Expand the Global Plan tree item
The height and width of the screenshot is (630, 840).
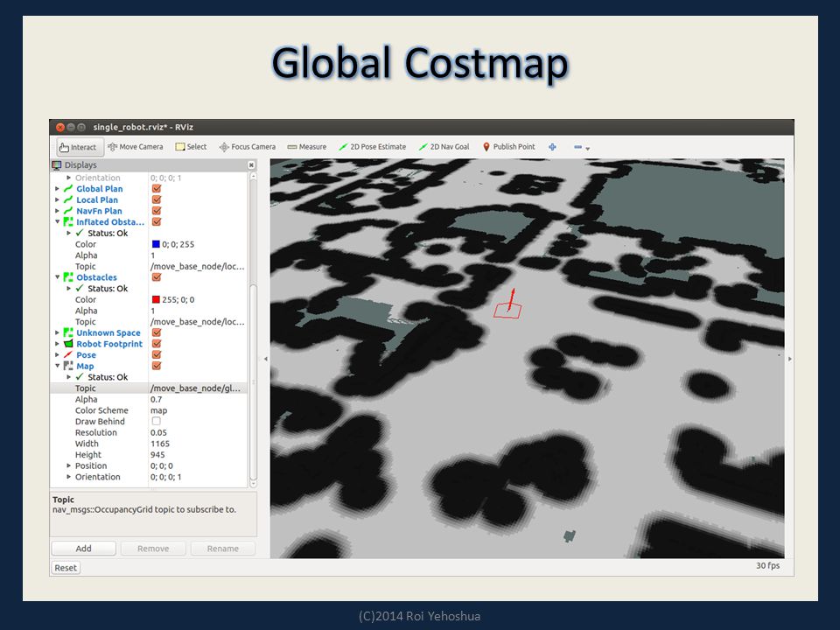click(58, 189)
